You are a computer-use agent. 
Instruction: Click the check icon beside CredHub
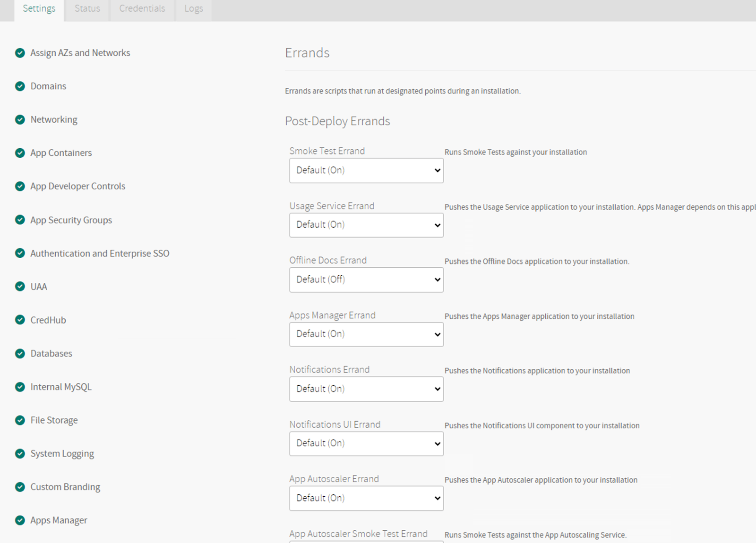coord(20,320)
